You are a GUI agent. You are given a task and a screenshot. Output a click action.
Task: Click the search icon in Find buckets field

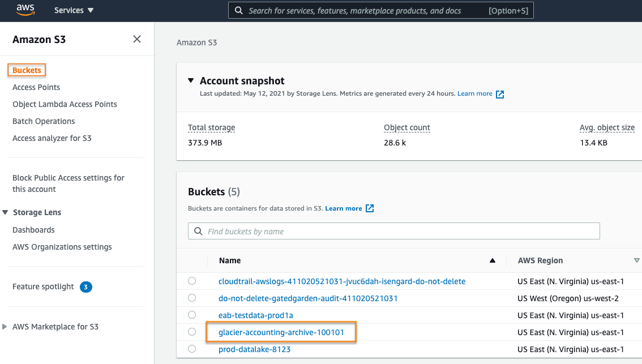[x=198, y=232]
